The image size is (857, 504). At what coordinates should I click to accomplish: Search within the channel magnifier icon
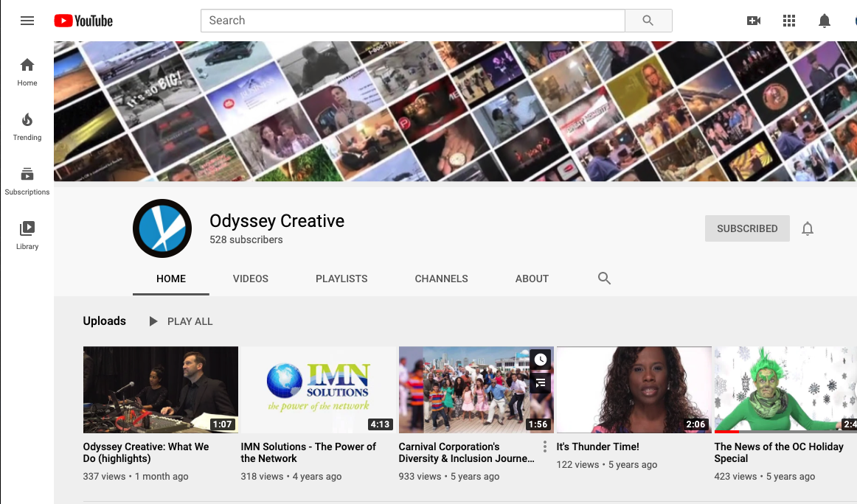[604, 279]
